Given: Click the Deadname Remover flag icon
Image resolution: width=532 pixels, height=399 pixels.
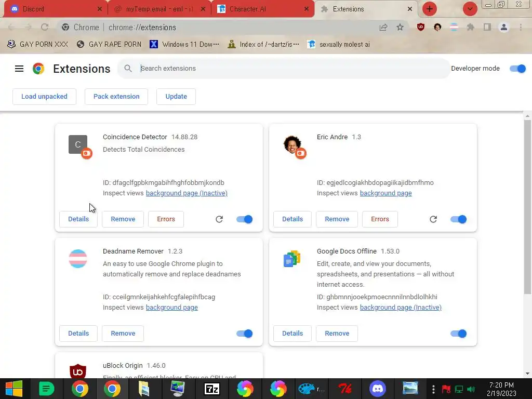Looking at the screenshot, I should 78,259.
